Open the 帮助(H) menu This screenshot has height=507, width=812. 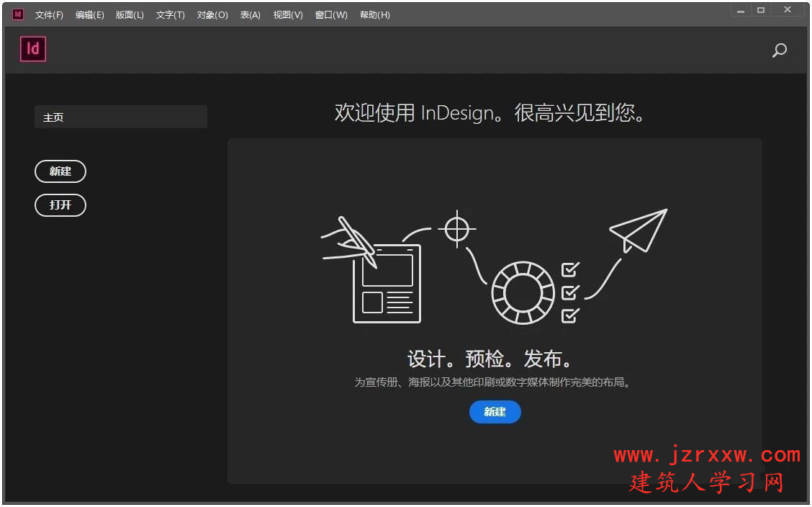(375, 15)
